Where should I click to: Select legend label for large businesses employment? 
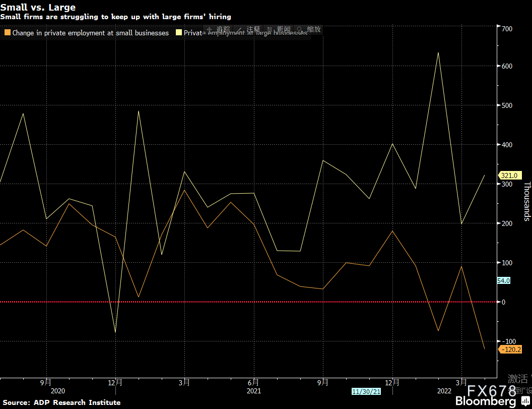click(x=245, y=33)
